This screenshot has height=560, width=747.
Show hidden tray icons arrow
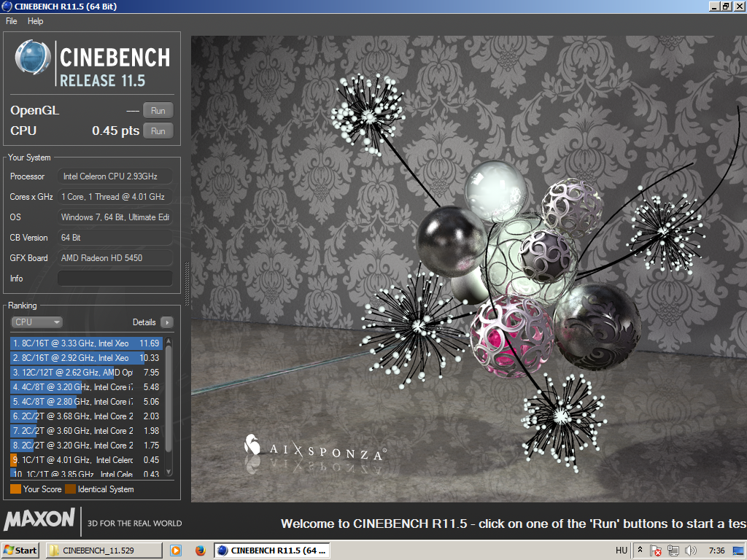tap(640, 550)
